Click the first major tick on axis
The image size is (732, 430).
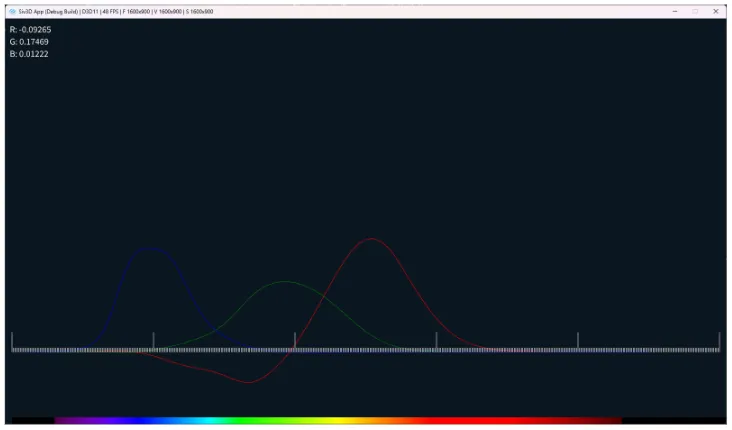tap(12, 340)
